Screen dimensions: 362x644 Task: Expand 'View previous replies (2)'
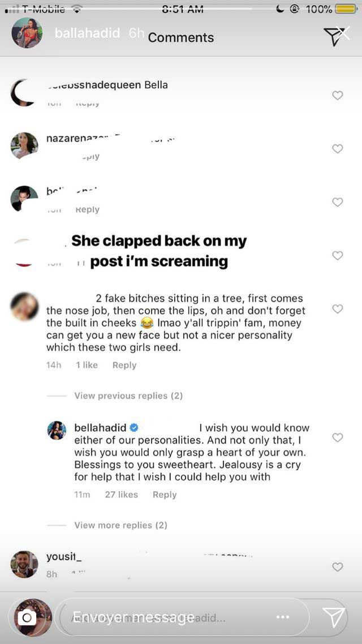click(128, 396)
